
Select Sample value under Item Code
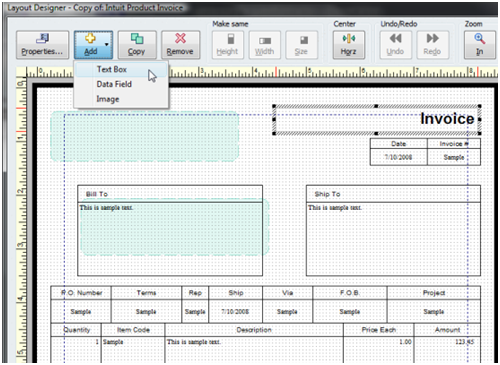coord(113,342)
